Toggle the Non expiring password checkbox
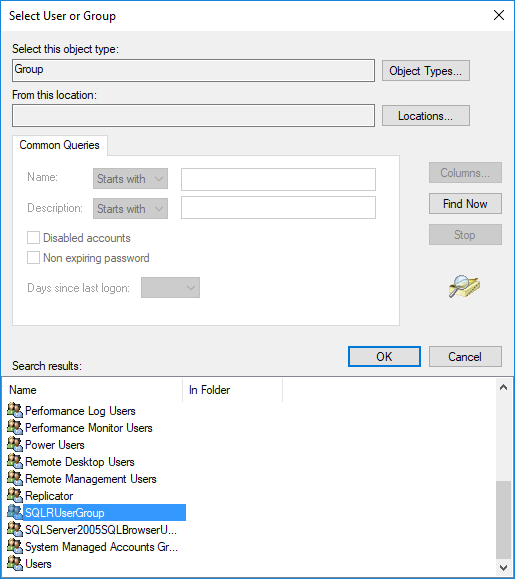515x579 pixels. click(33, 257)
